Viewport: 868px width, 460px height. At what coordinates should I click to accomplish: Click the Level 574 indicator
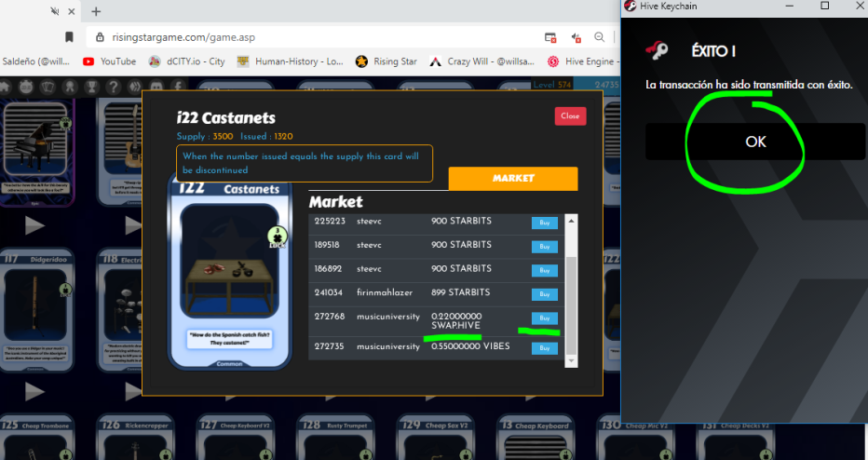tap(551, 85)
